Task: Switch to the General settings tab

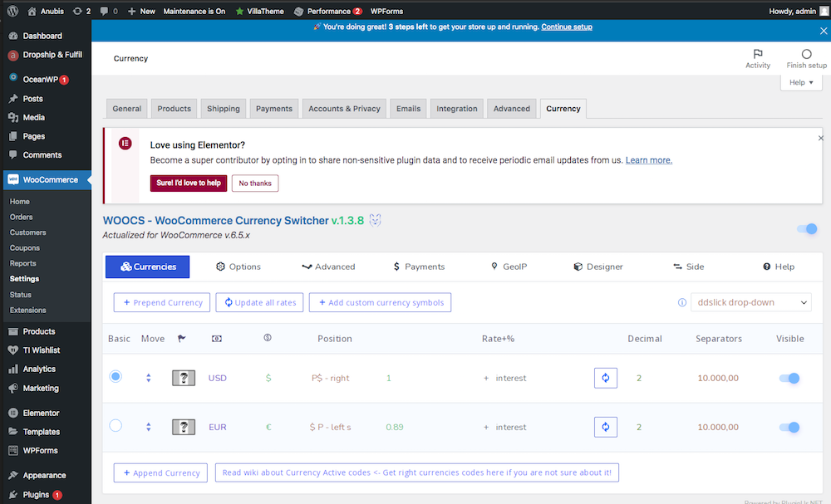Action: pyautogui.click(x=126, y=109)
